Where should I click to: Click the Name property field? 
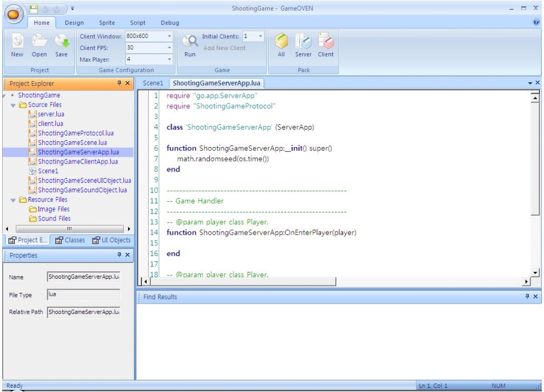[x=83, y=277]
